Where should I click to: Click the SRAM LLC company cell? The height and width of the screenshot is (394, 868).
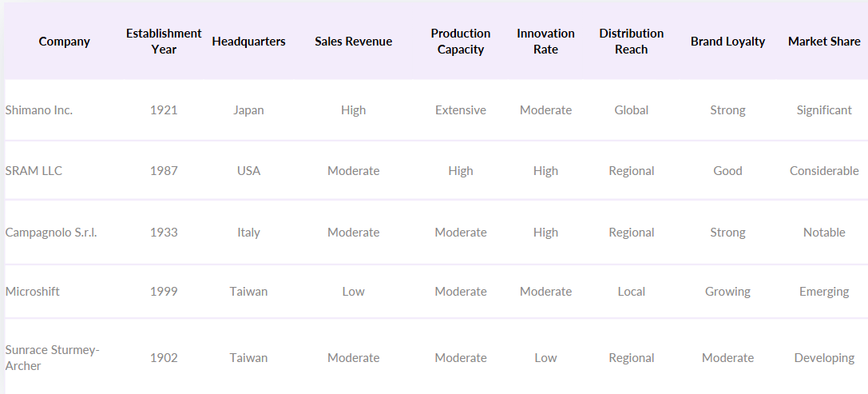point(34,171)
